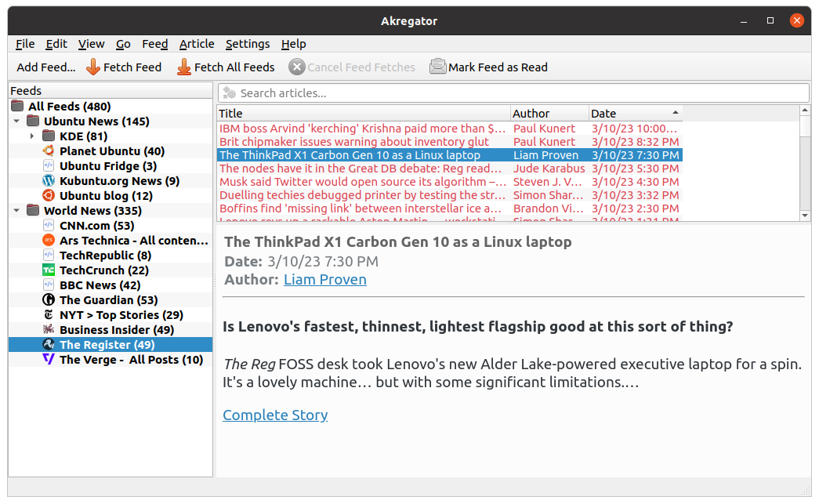The width and height of the screenshot is (819, 504).
Task: Select the Musk Twitter algorithm article
Action: click(450, 182)
